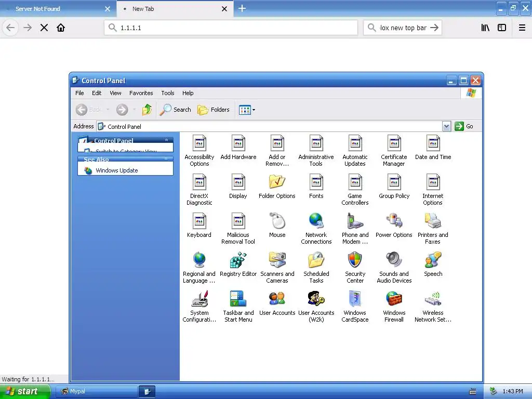Toggle the Folders pane button
Image resolution: width=532 pixels, height=399 pixels.
click(x=214, y=110)
